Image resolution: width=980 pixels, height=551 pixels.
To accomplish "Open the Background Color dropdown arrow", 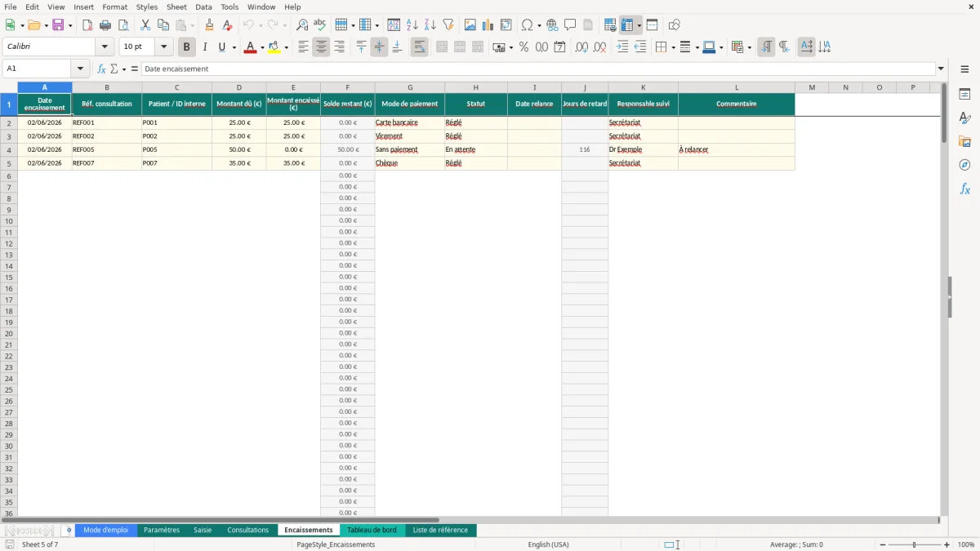I will click(x=286, y=47).
